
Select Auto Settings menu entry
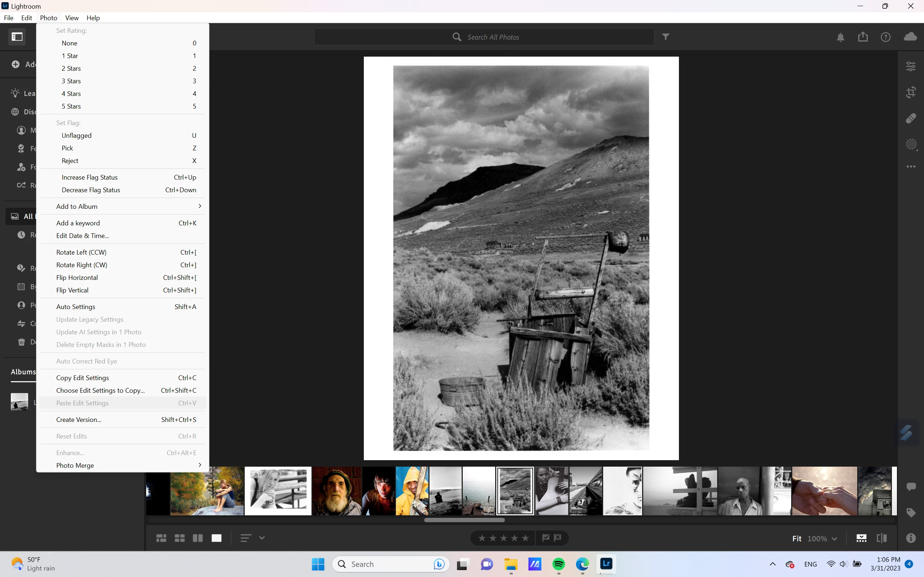75,307
